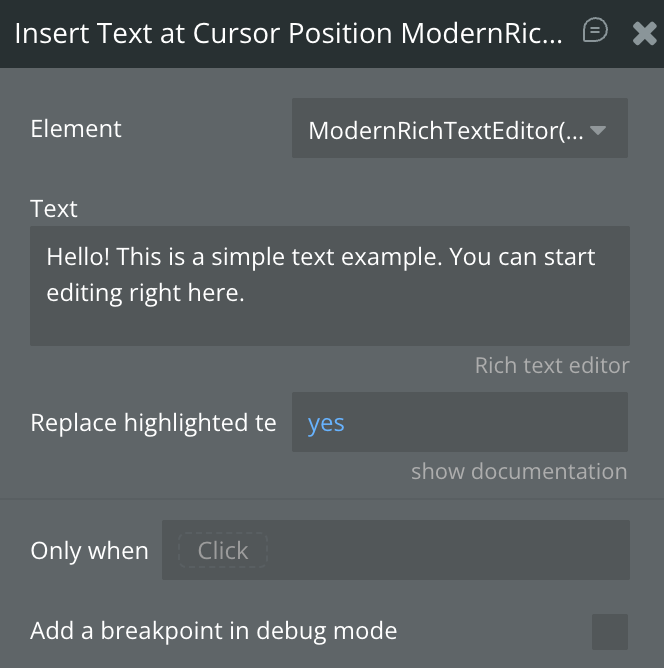Expand the Element dropdown arrow
This screenshot has height=668, width=664.
click(x=599, y=130)
